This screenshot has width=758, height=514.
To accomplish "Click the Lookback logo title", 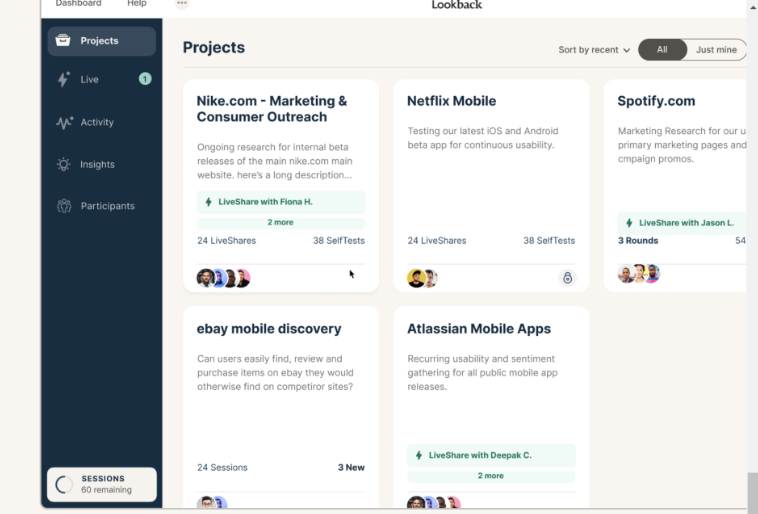I will point(456,5).
